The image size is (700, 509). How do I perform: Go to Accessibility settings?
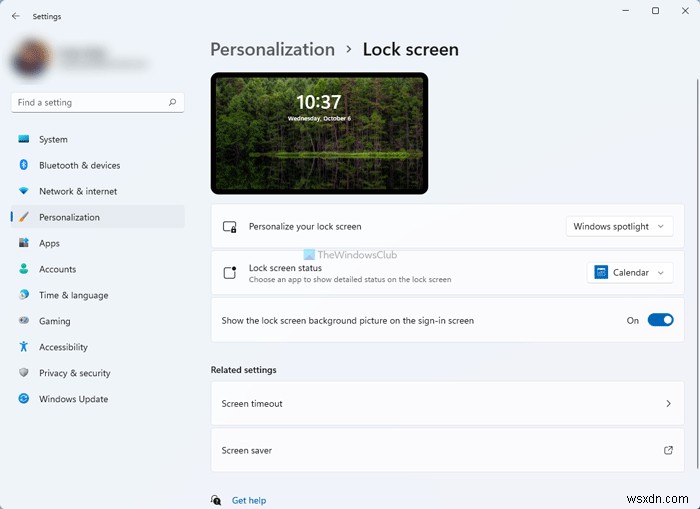click(97, 346)
